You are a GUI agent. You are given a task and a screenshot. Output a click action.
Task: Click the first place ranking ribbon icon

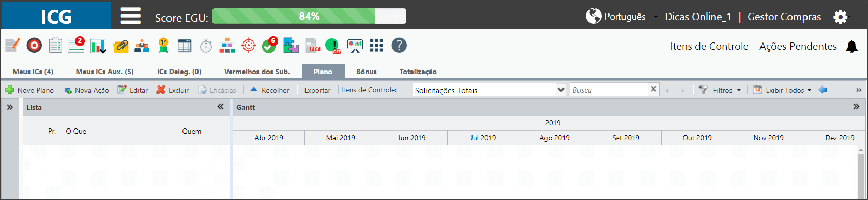point(163,46)
